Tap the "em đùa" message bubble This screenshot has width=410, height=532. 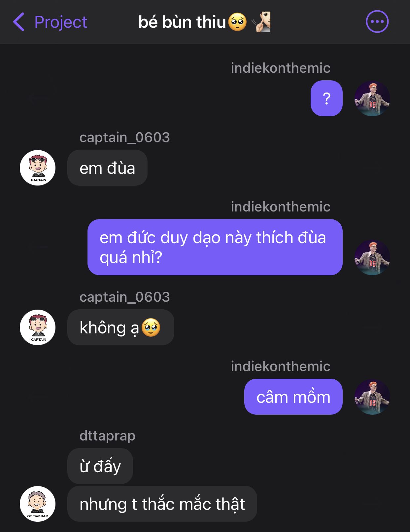(107, 168)
